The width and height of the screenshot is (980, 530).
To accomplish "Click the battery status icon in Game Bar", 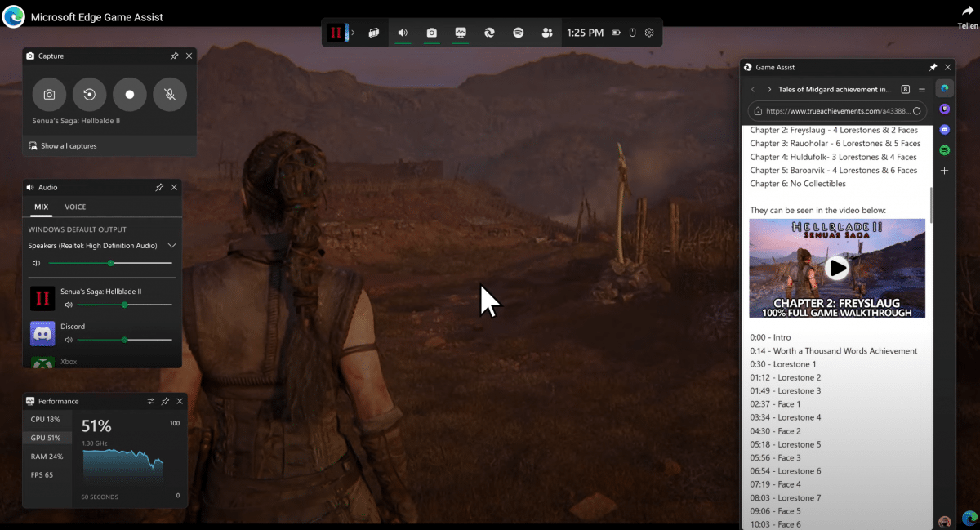I will click(615, 33).
